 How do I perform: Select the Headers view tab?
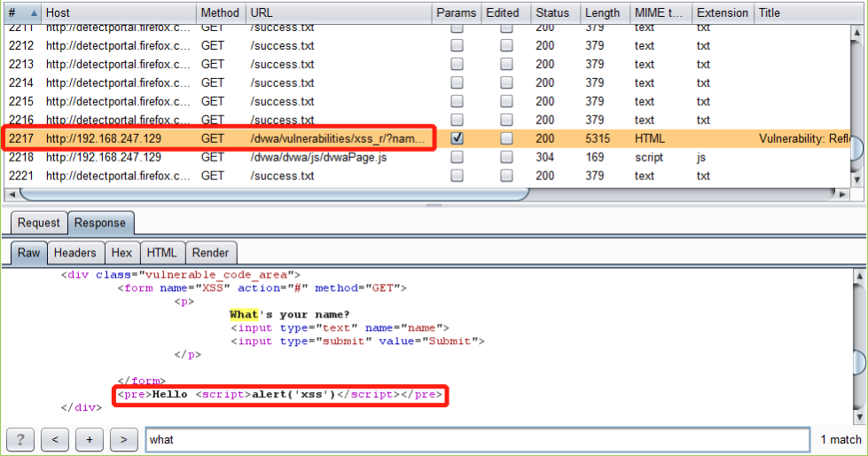coord(75,253)
